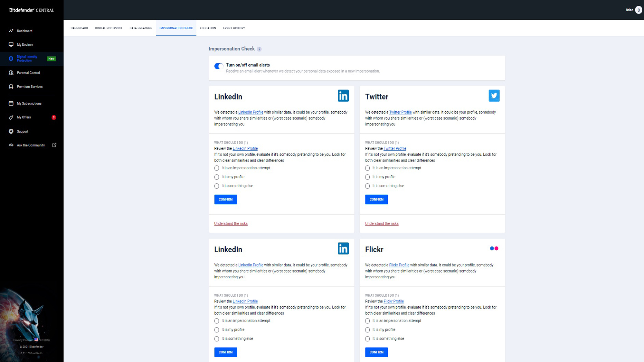Select 'It is an impersonation attempt' for Twitter

click(x=367, y=168)
